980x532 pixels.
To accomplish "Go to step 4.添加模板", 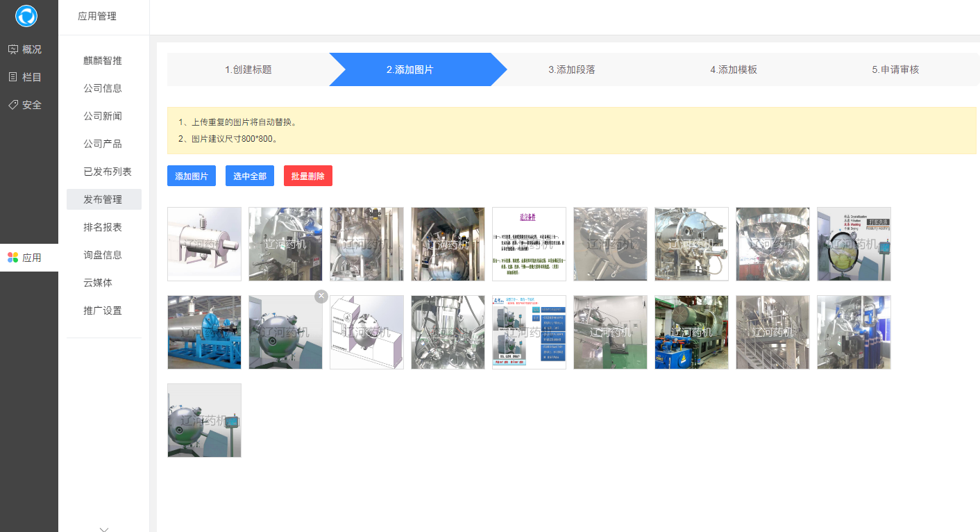I will click(734, 69).
